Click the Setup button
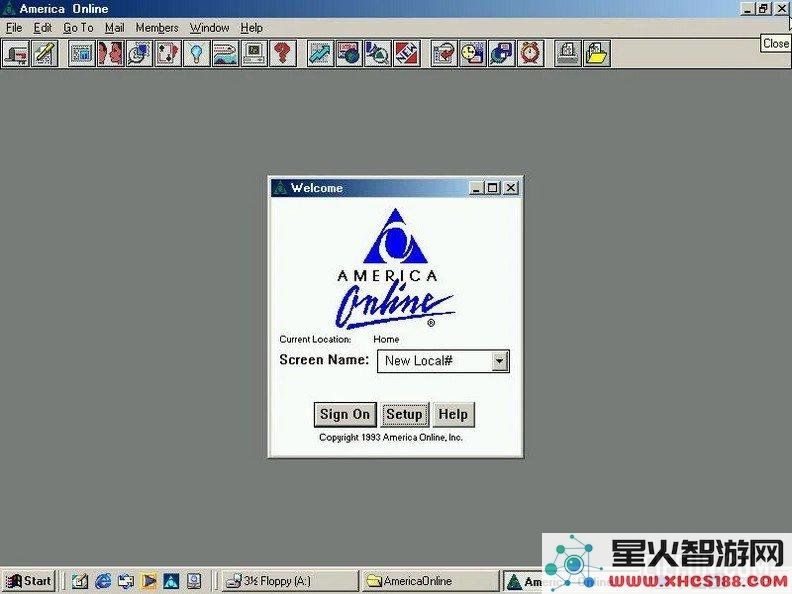The height and width of the screenshot is (594, 792). 404,415
